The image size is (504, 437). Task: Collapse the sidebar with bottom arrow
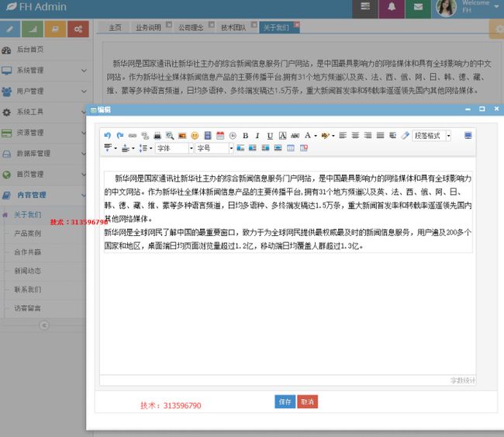pos(44,325)
